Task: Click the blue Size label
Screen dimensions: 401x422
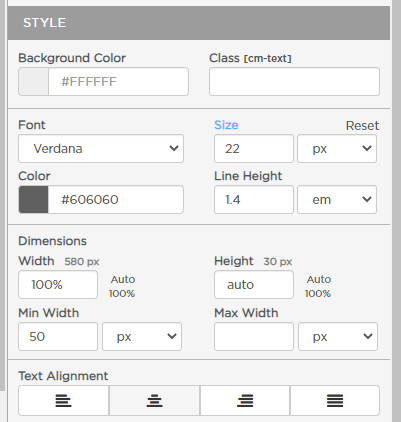Action: (226, 125)
